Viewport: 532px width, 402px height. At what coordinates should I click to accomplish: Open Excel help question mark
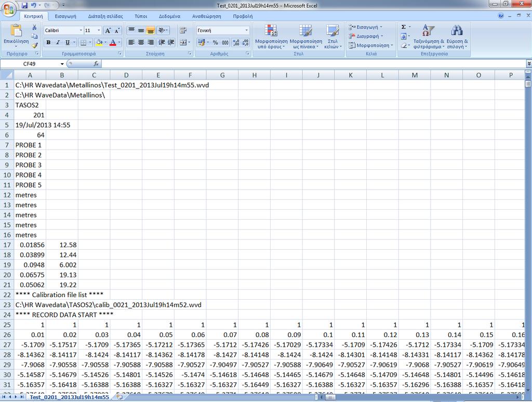[x=501, y=16]
